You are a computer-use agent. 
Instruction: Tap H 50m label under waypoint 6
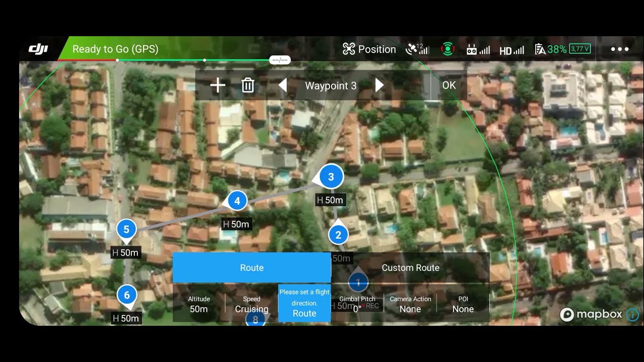click(x=126, y=318)
